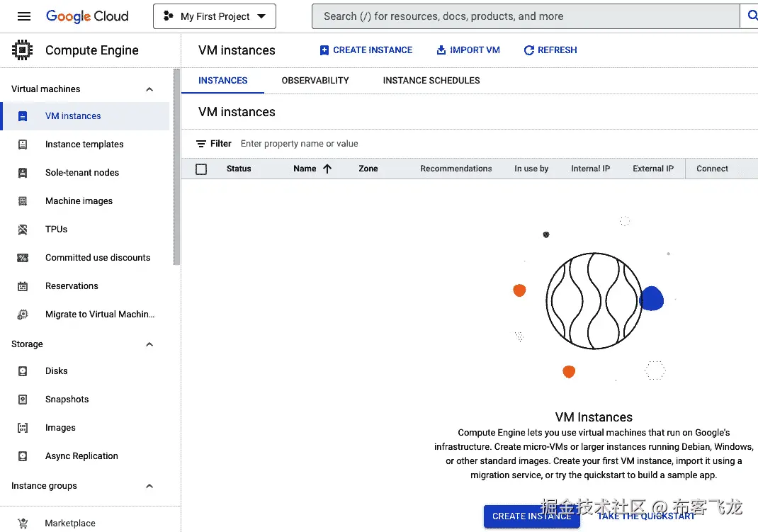Toggle the select-all instances checkbox
This screenshot has width=758, height=532.
tap(201, 169)
